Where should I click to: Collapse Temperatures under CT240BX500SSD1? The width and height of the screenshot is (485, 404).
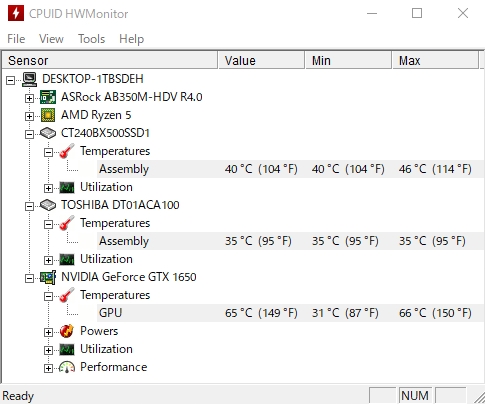coord(48,152)
